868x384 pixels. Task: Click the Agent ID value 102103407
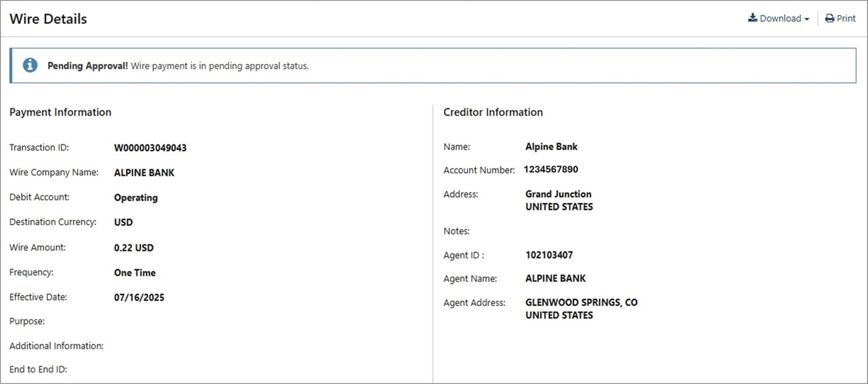point(549,255)
